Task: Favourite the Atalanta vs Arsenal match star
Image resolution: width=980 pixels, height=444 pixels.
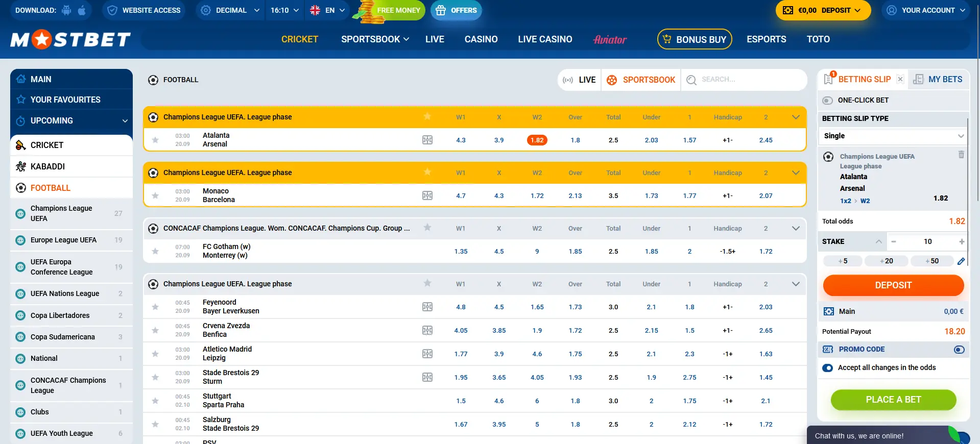Action: pos(155,140)
